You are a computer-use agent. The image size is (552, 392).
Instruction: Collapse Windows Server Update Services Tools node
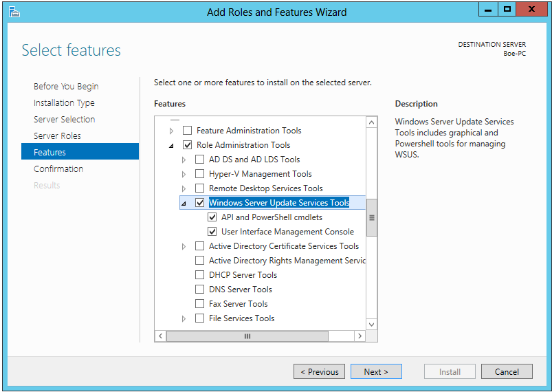(184, 203)
